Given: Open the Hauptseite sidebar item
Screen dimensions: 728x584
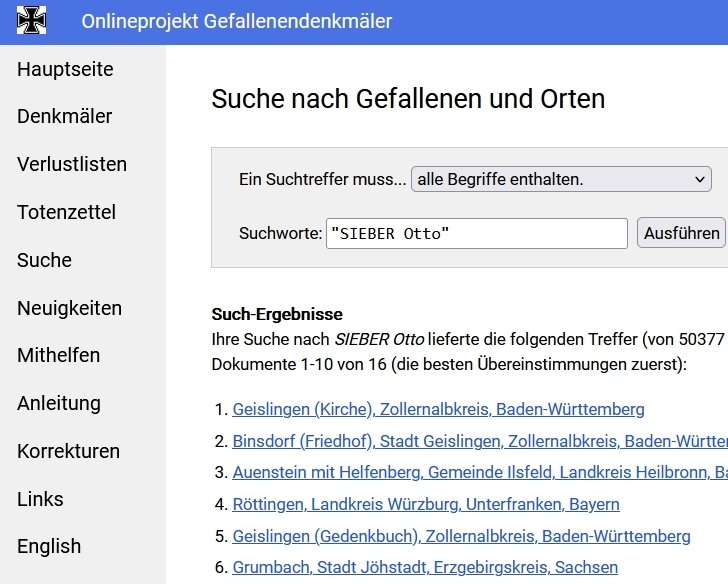Looking at the screenshot, I should 65,69.
